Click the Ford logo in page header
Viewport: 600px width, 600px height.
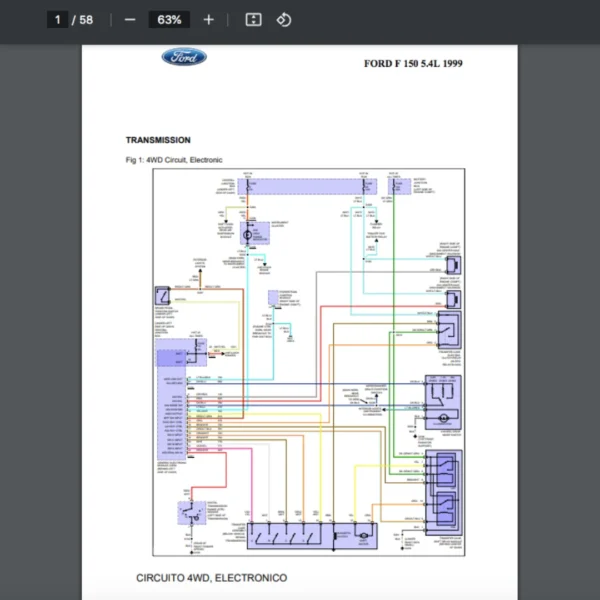click(184, 57)
